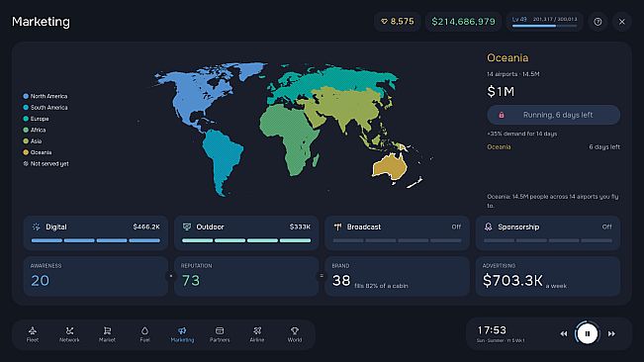Turn on the Broadcast channel card
The height and width of the screenshot is (362, 644).
397,233
